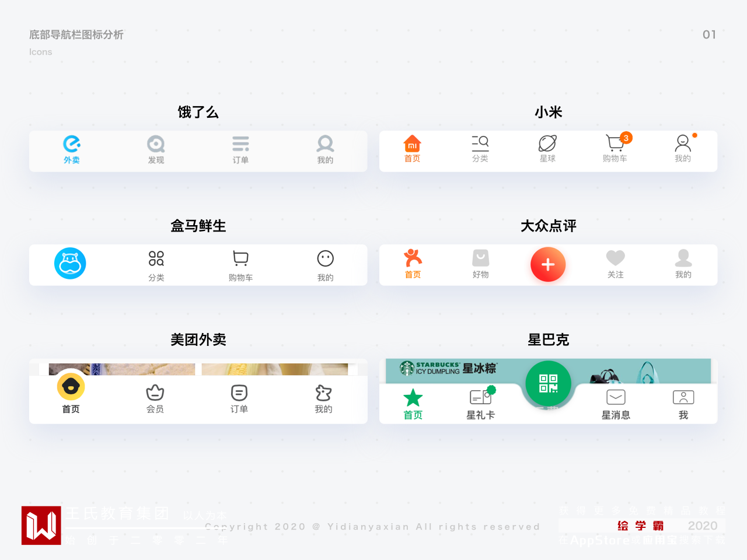Click the 星巴克 section heading
This screenshot has width=747, height=560.
coord(549,339)
